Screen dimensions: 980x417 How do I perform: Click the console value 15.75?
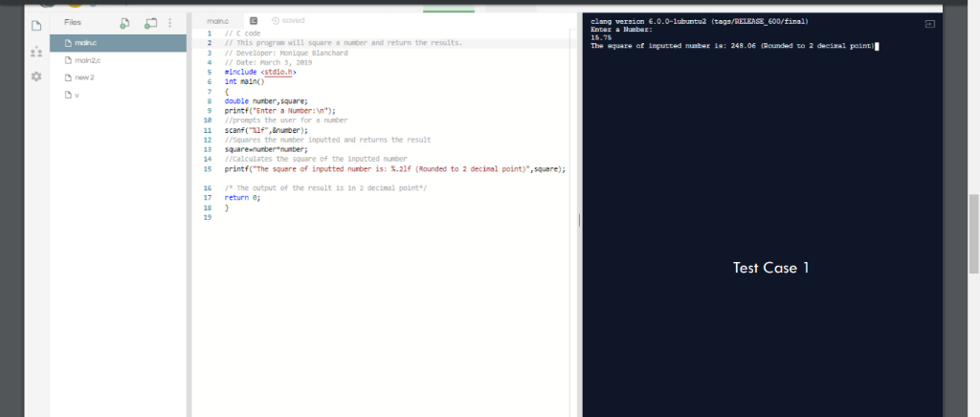601,37
